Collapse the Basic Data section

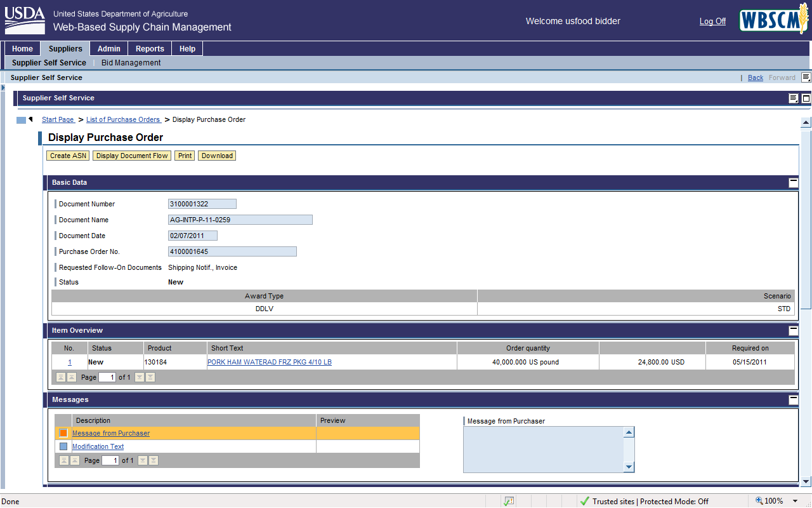pos(793,183)
